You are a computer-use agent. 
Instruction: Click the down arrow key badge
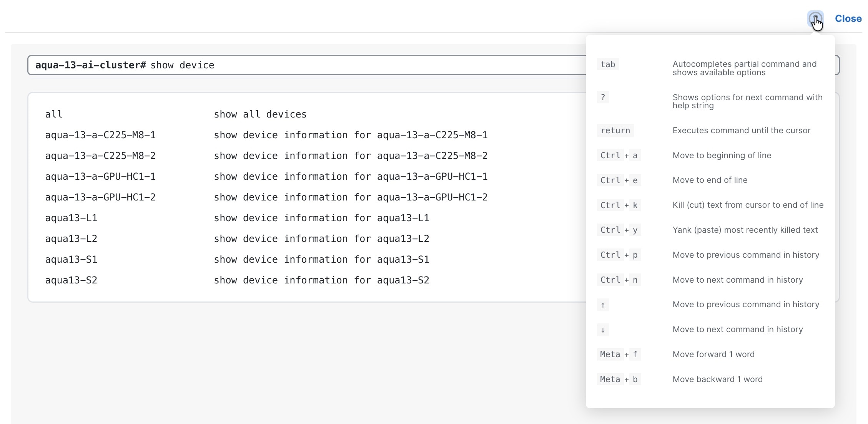603,330
